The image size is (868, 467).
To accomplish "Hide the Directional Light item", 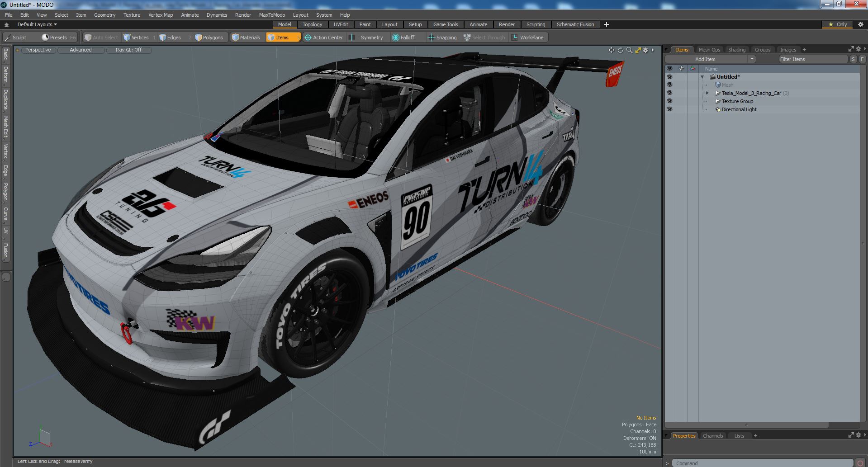I will (x=669, y=109).
